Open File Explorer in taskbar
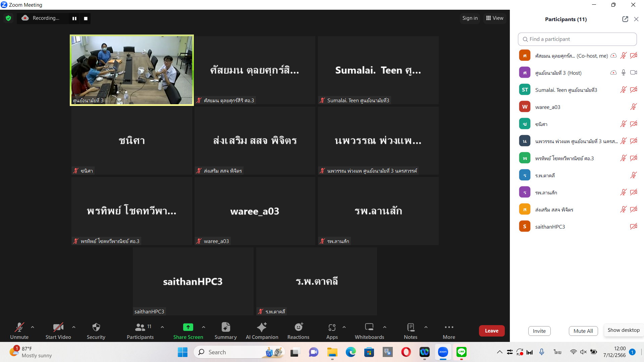 point(332,352)
